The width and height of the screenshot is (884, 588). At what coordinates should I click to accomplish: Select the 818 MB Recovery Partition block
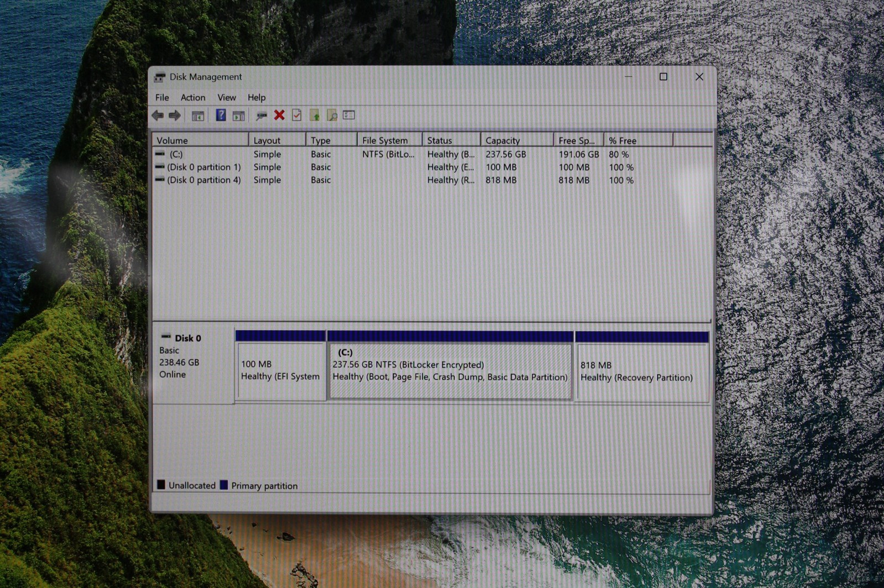[x=642, y=371]
